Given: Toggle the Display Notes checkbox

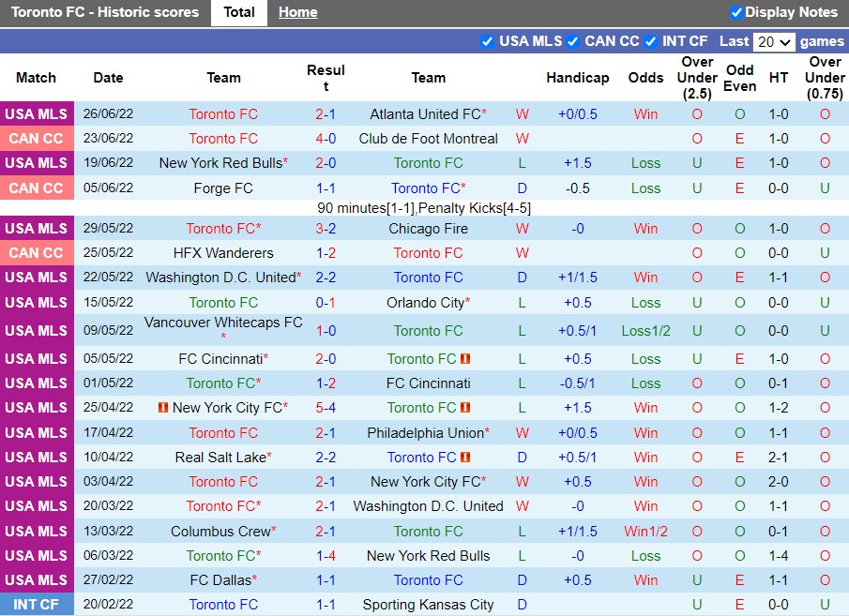Looking at the screenshot, I should pyautogui.click(x=735, y=12).
